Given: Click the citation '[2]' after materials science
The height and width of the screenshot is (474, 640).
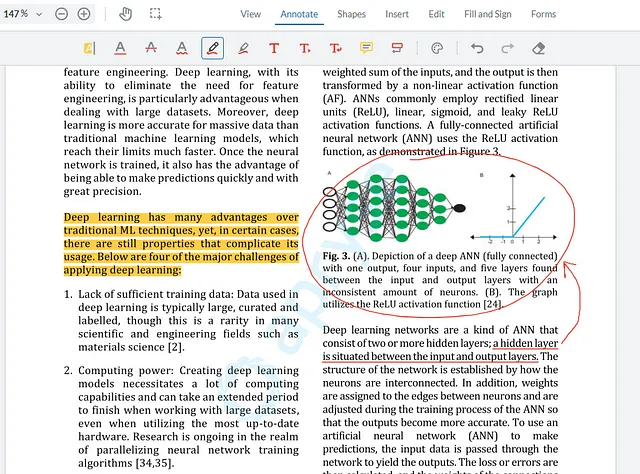Looking at the screenshot, I should point(176,347).
